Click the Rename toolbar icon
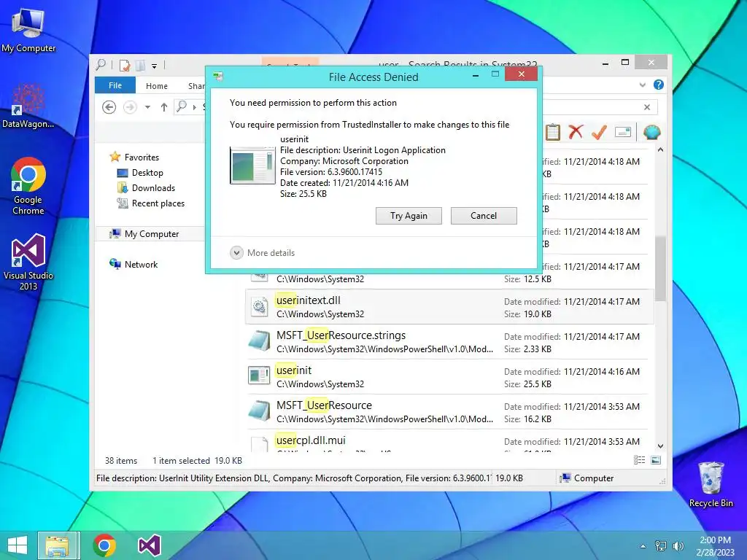 point(623,132)
